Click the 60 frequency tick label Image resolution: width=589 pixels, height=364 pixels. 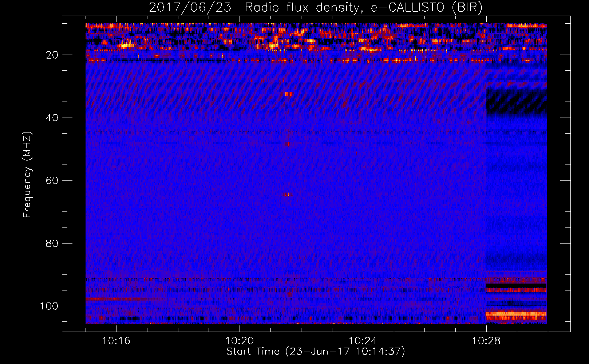click(52, 181)
